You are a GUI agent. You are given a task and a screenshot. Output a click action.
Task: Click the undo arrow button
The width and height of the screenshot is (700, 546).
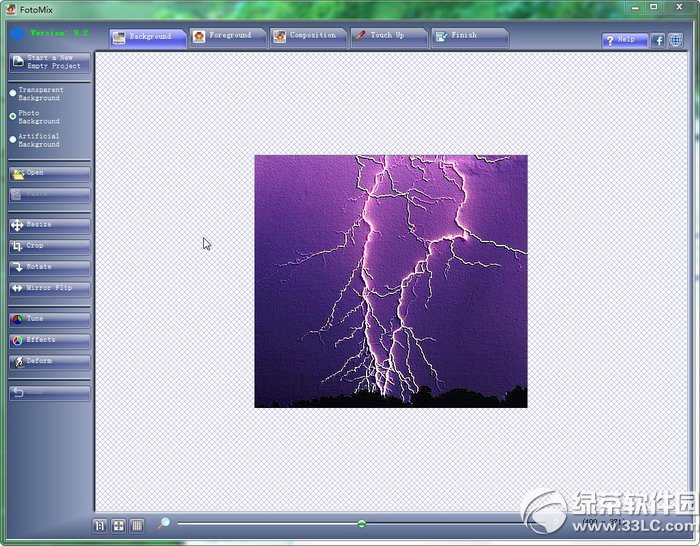(x=50, y=393)
